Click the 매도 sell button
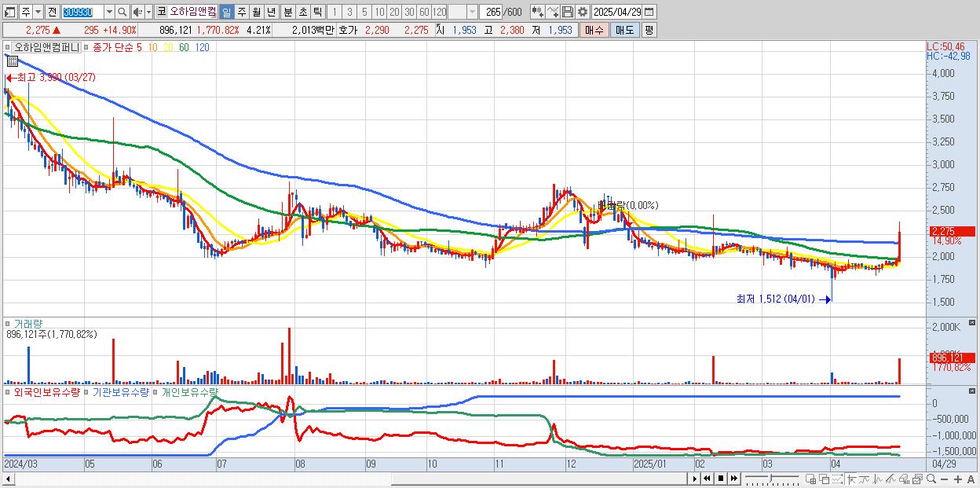980x488 pixels. coord(624,30)
